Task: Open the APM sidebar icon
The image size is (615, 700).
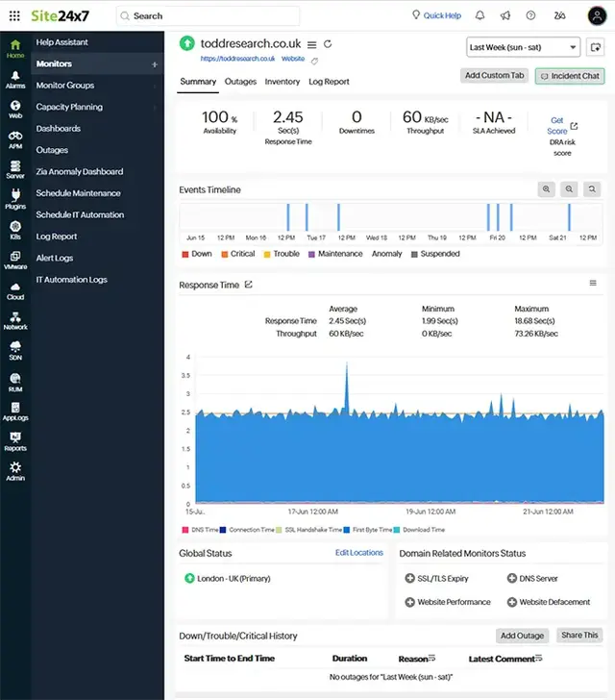Action: (15, 139)
